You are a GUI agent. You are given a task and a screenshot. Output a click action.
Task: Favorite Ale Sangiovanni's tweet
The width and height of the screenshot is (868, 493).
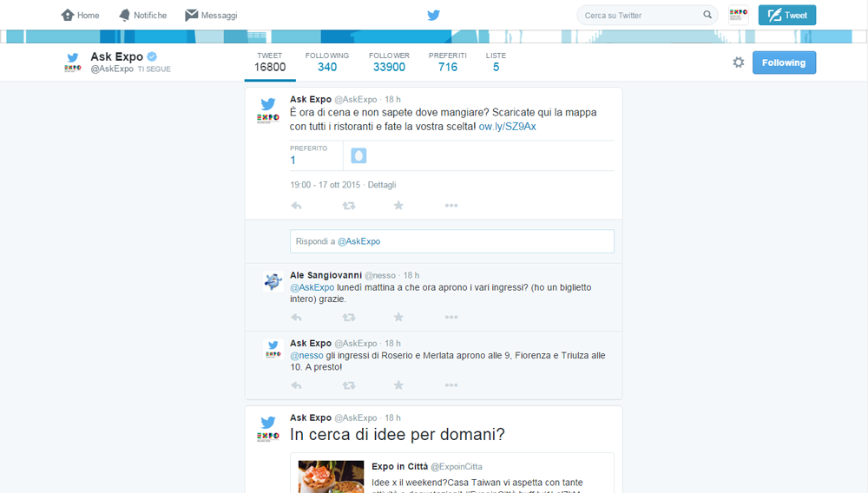tap(398, 318)
